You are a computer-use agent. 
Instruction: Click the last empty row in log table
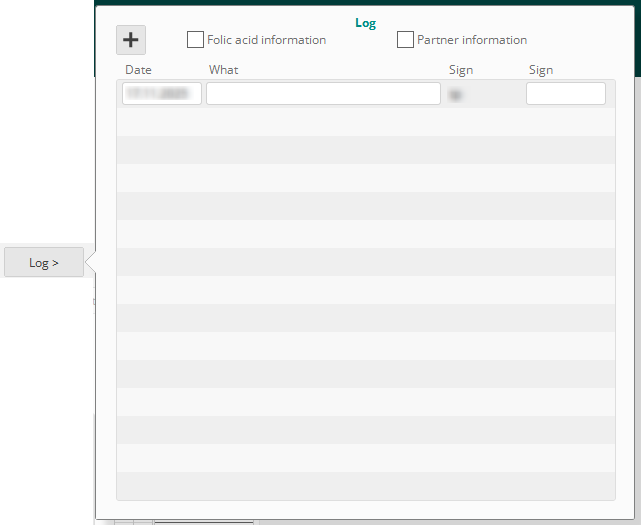pyautogui.click(x=365, y=485)
